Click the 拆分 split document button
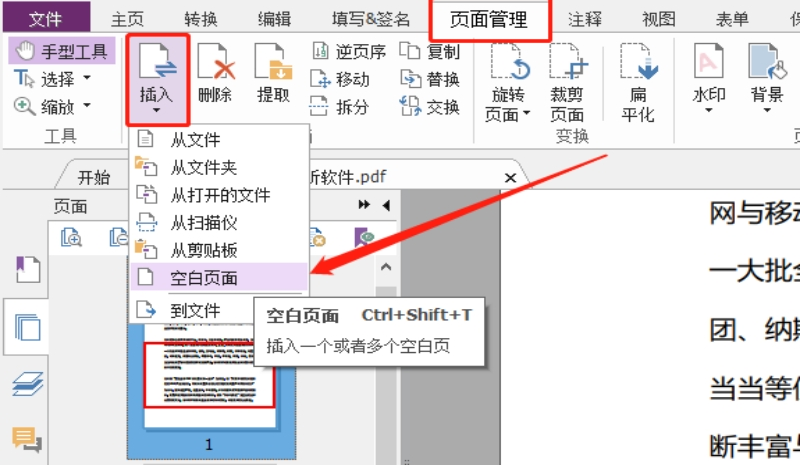This screenshot has height=465, width=800. (339, 107)
